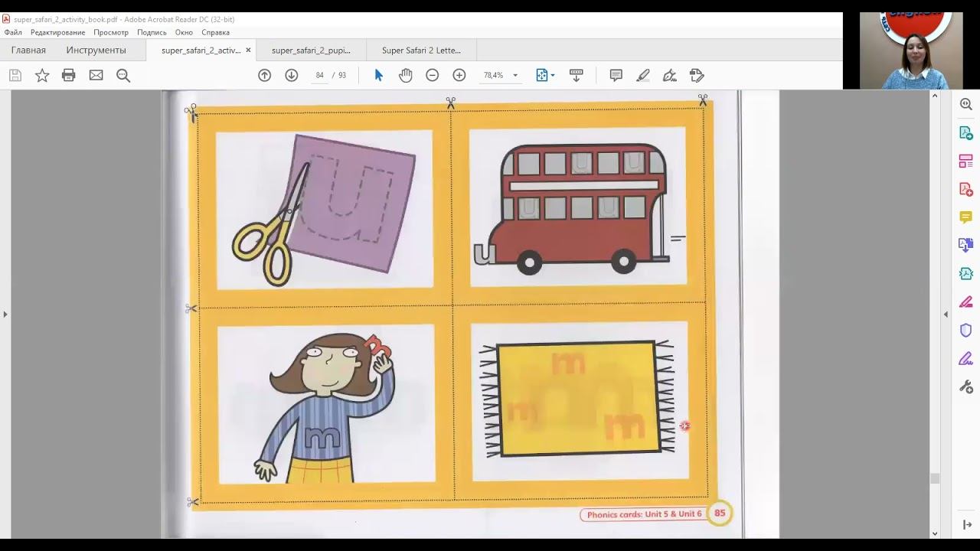
Task: Zoom in with the plus button
Action: [x=459, y=75]
